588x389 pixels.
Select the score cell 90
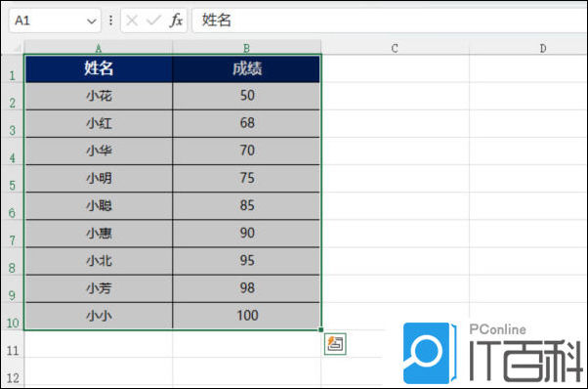[246, 234]
